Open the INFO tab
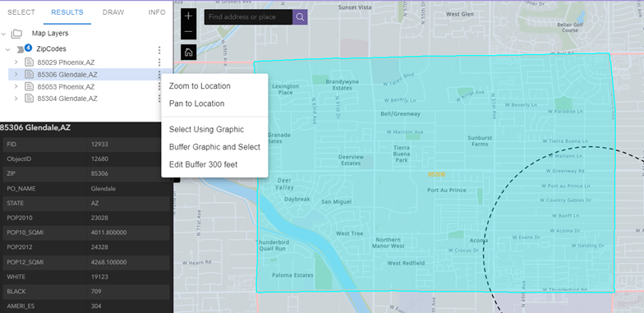 157,12
